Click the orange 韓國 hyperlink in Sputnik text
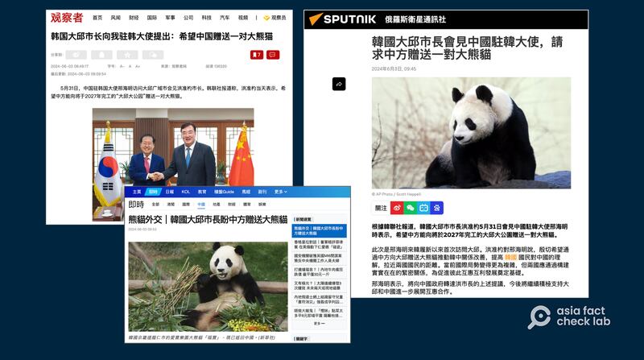The width and height of the screenshot is (644, 360). (510, 257)
